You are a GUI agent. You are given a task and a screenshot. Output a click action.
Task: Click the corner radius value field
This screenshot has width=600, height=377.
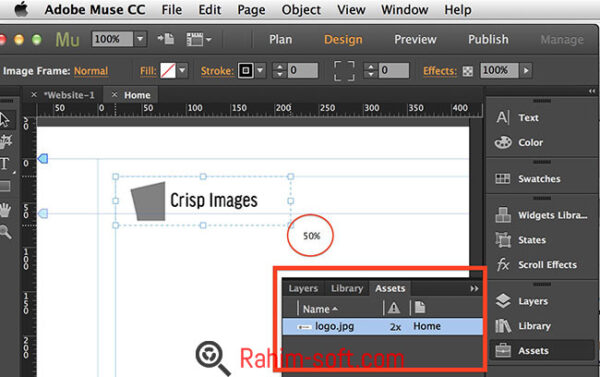pyautogui.click(x=394, y=70)
